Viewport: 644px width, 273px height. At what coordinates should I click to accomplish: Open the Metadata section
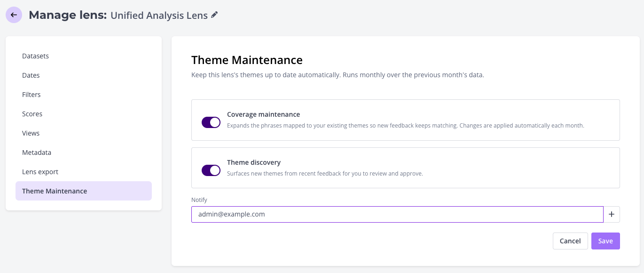[84, 153]
